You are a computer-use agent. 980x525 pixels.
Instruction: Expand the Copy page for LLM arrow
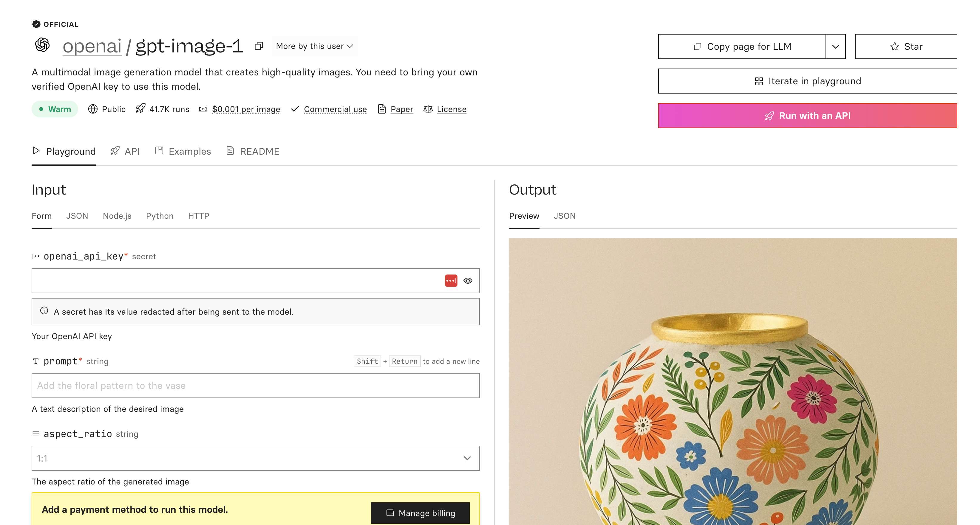pyautogui.click(x=835, y=46)
